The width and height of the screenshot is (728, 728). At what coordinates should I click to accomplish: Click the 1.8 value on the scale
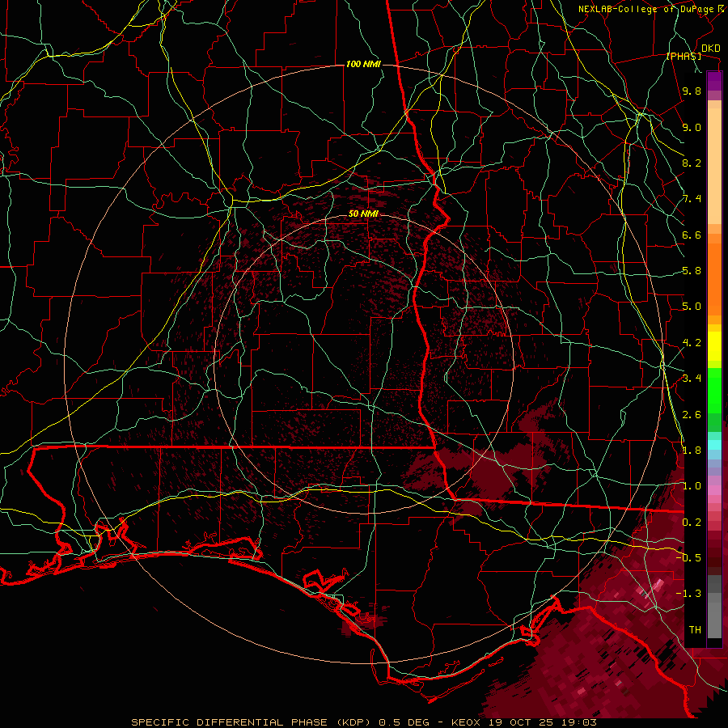[692, 451]
